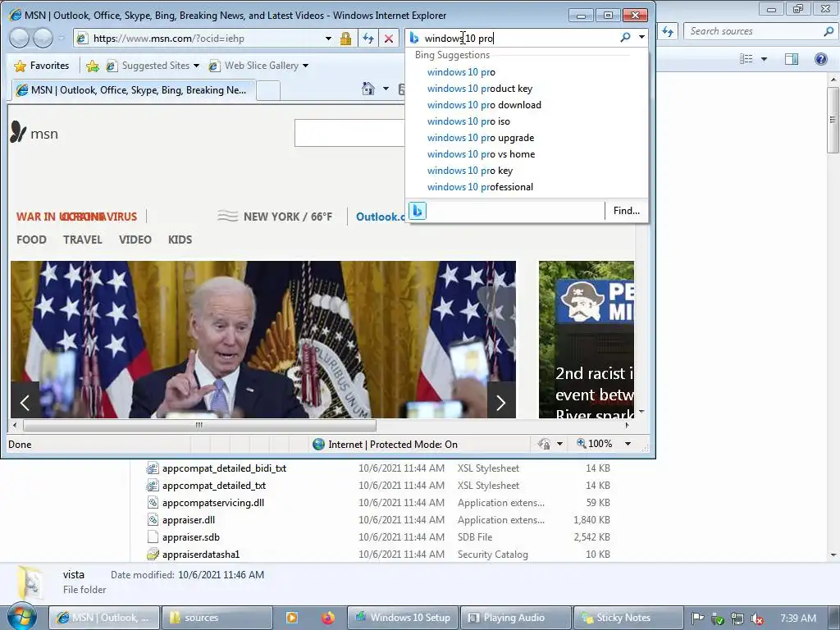Select the MSN browser tab
The height and width of the screenshot is (630, 840).
(x=134, y=90)
